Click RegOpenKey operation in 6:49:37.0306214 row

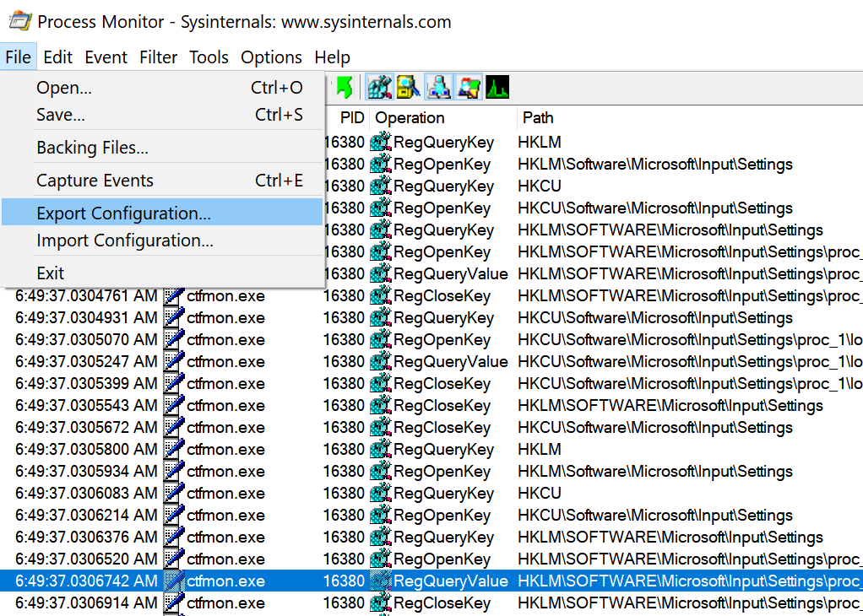pos(442,516)
